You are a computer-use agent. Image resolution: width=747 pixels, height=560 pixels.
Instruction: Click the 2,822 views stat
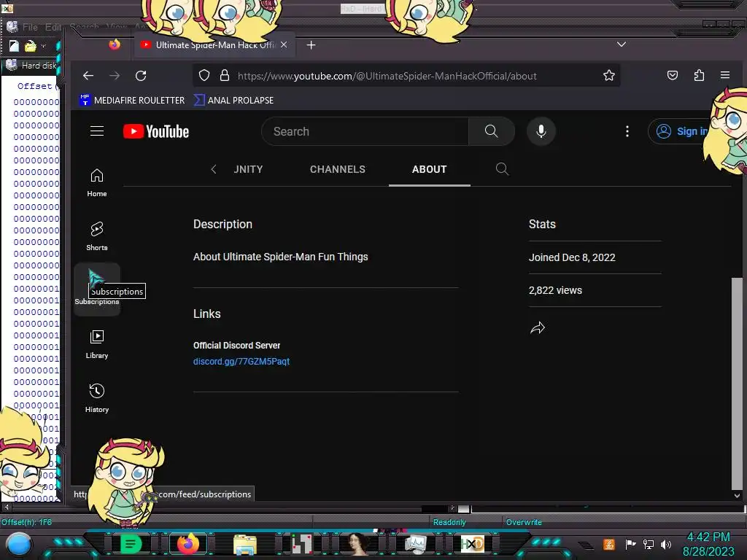(555, 290)
